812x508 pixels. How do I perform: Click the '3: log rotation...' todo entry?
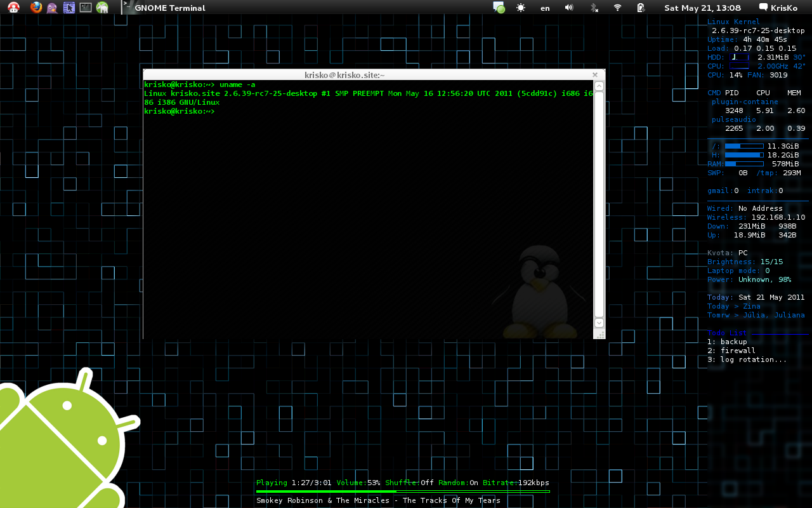click(747, 359)
